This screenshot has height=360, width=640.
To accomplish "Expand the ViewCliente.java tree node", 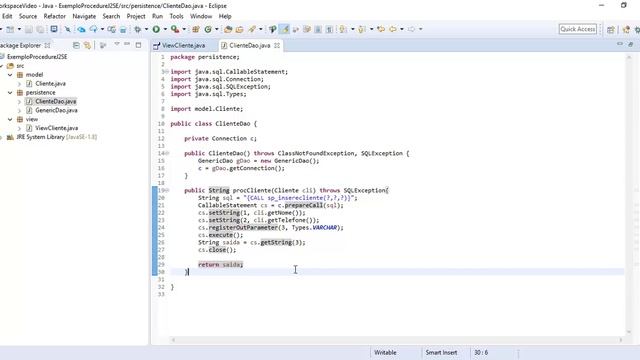I will (x=19, y=128).
